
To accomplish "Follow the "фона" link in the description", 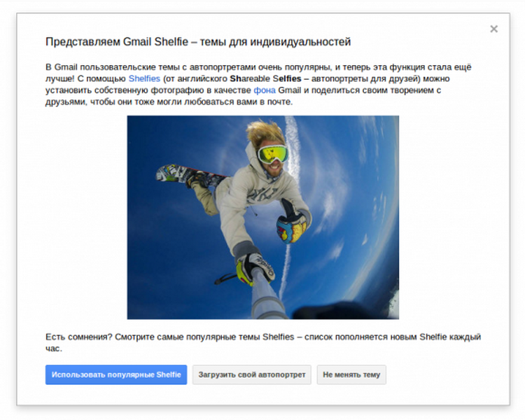I will tap(265, 90).
